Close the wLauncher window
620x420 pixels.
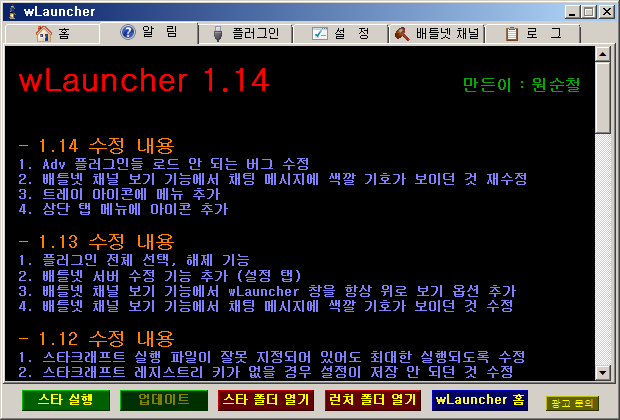pyautogui.click(x=607, y=12)
